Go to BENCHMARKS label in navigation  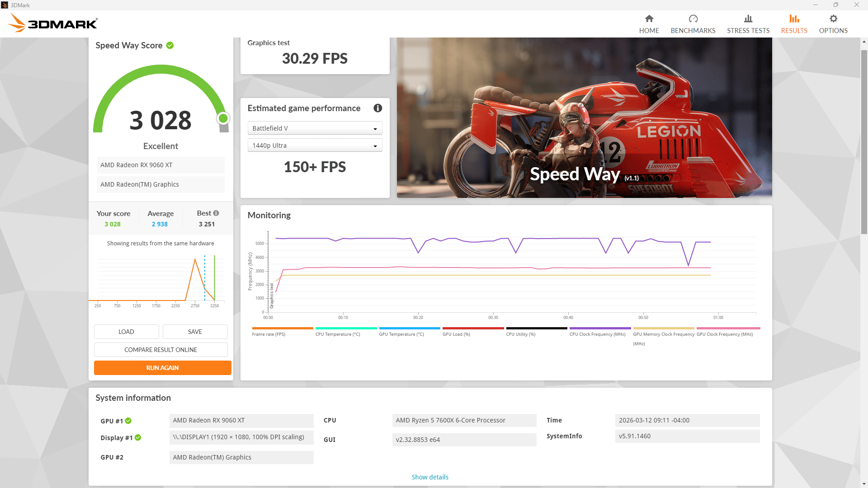tap(693, 31)
